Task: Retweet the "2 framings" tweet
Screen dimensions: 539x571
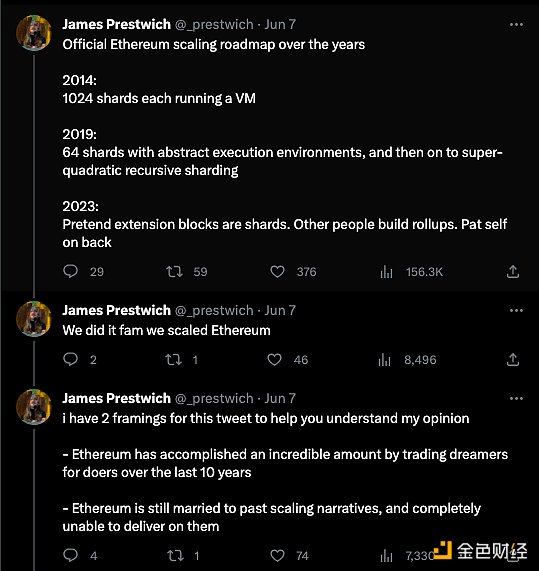Action: [x=175, y=556]
